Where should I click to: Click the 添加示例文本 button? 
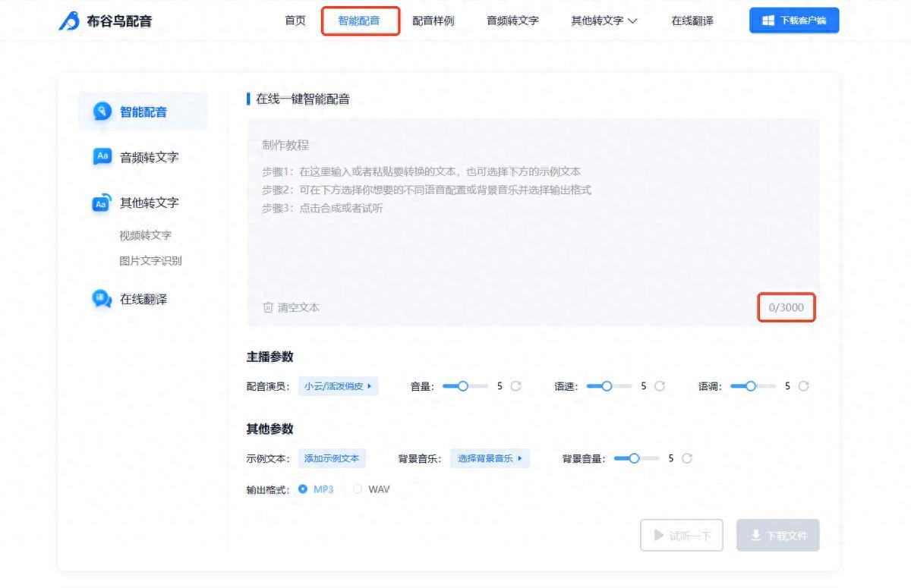332,458
